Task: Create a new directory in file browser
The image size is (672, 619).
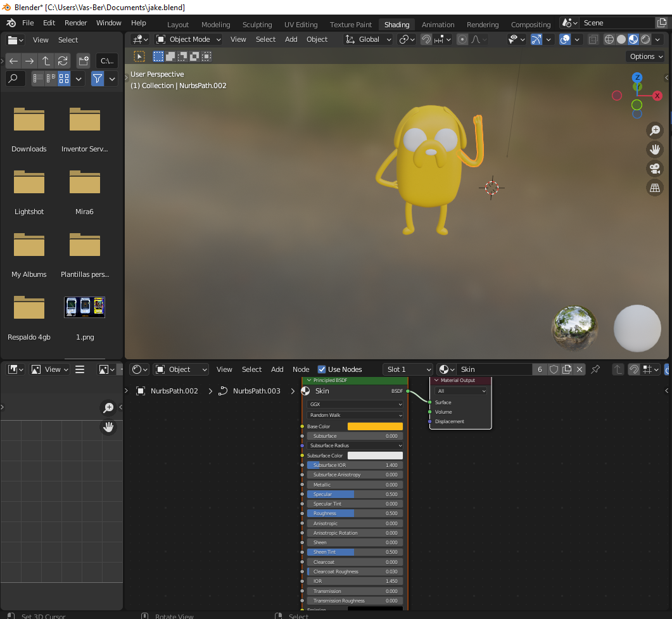Action: tap(84, 61)
